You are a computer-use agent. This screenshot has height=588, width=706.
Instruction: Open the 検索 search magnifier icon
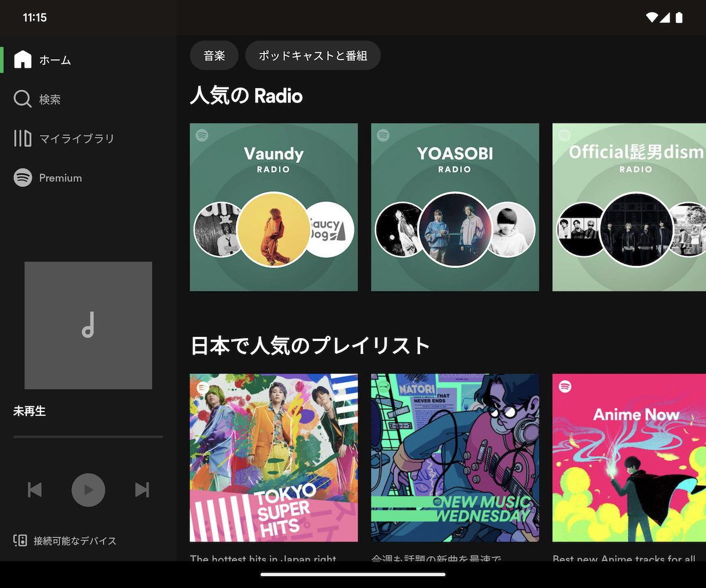pos(22,99)
